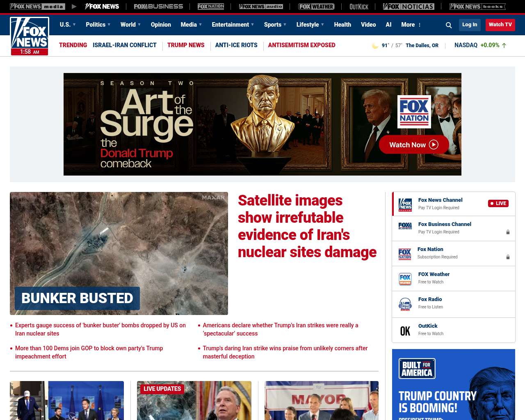
Task: Click the moon weather icon
Action: (375, 46)
